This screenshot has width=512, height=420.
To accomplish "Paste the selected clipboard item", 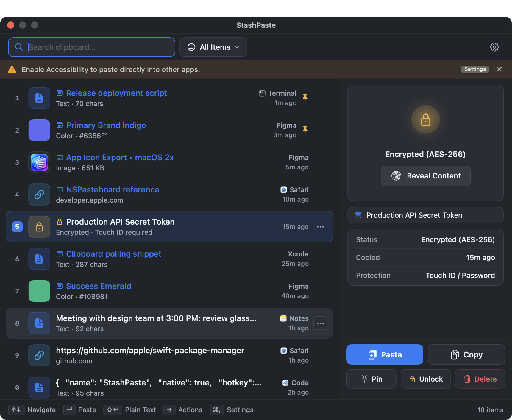I will click(385, 354).
